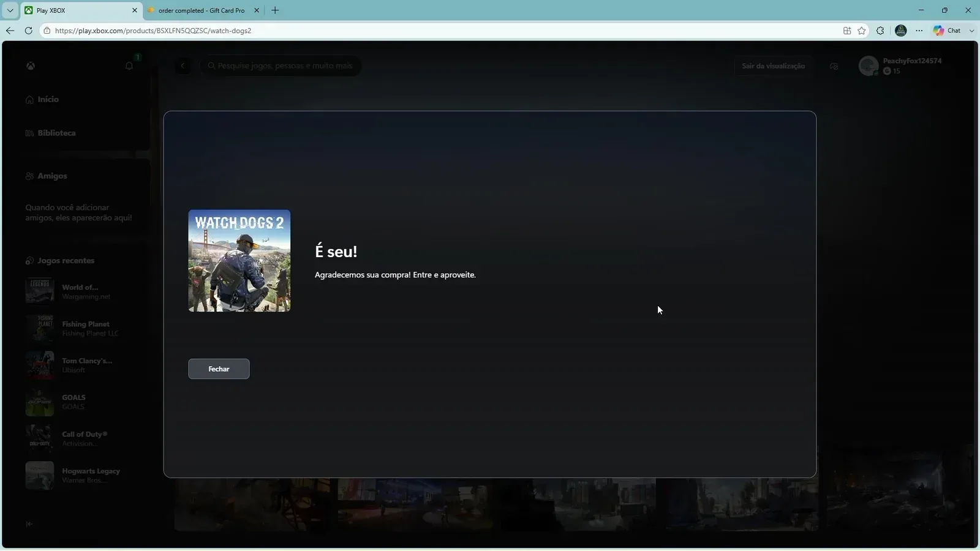The width and height of the screenshot is (980, 551).
Task: Click the Watch Dogs 2 cover art
Action: 239,261
